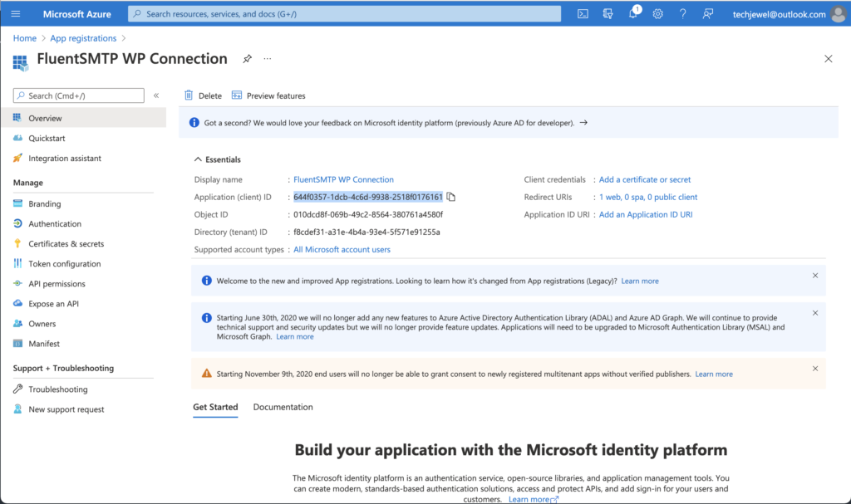The image size is (851, 504).
Task: Open Directory + subscription filter icon
Action: (x=608, y=14)
